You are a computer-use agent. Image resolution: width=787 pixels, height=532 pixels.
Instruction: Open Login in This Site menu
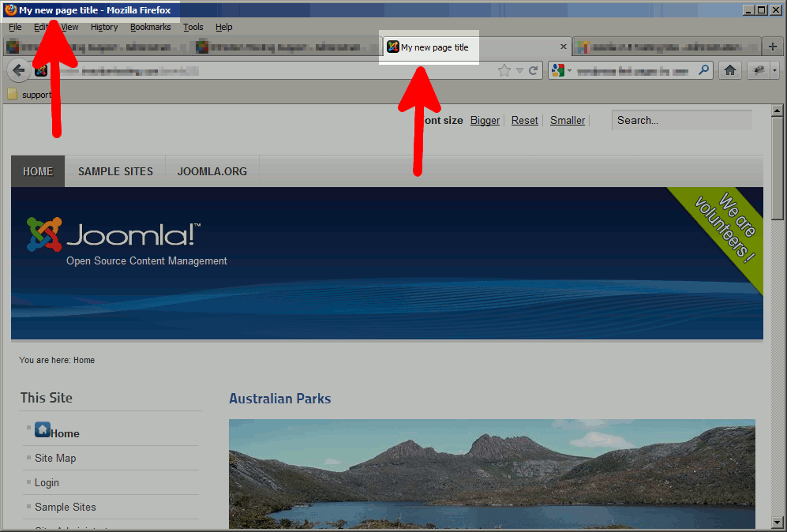click(x=47, y=483)
